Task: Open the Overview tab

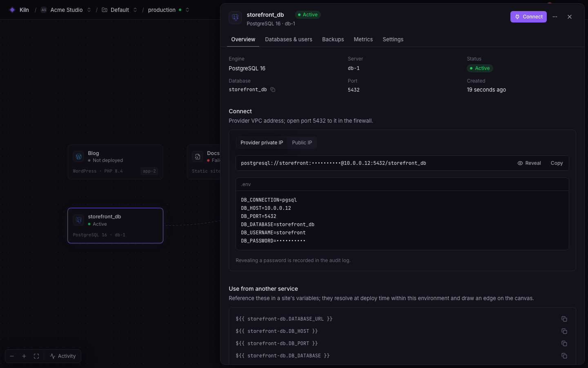Action: point(243,40)
